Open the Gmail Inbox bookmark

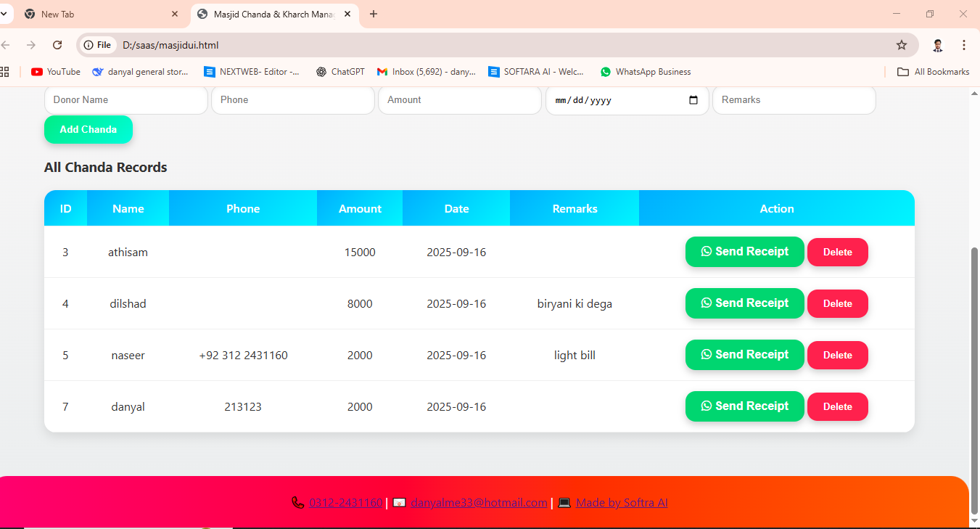tap(427, 72)
